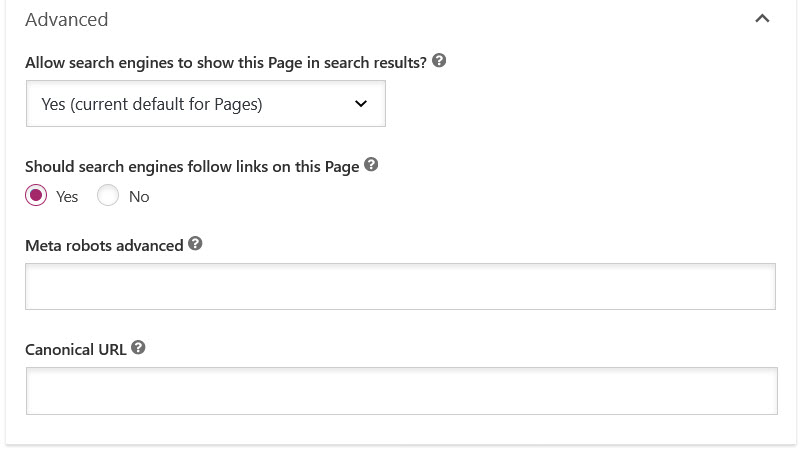Open Meta robots advanced help icon
802x451 pixels.
(x=195, y=244)
